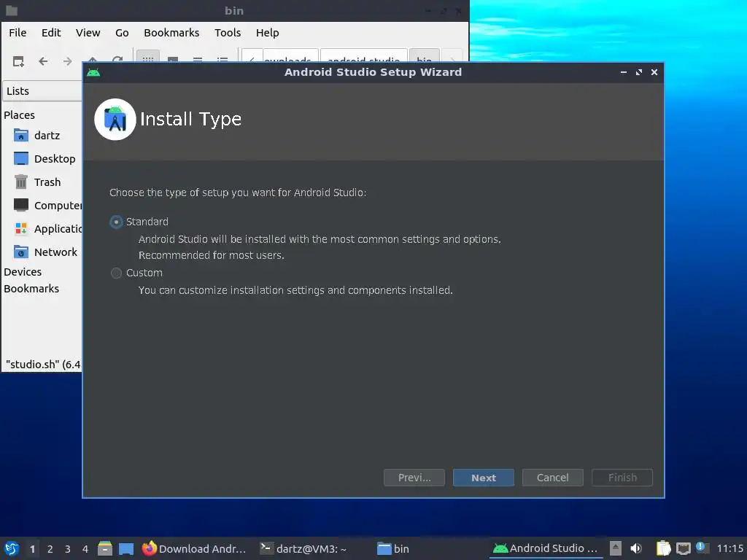
Task: Click the Computer monitor icon in sidebar
Action: pyautogui.click(x=21, y=205)
